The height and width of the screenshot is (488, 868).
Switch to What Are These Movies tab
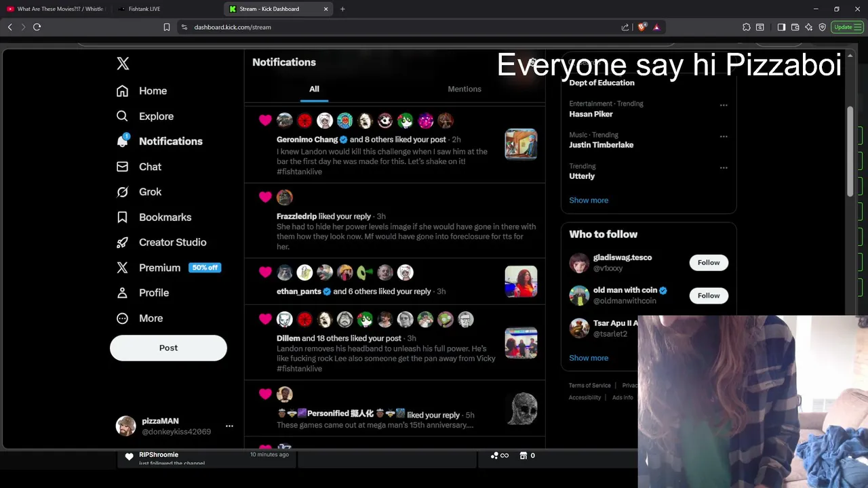pos(56,9)
